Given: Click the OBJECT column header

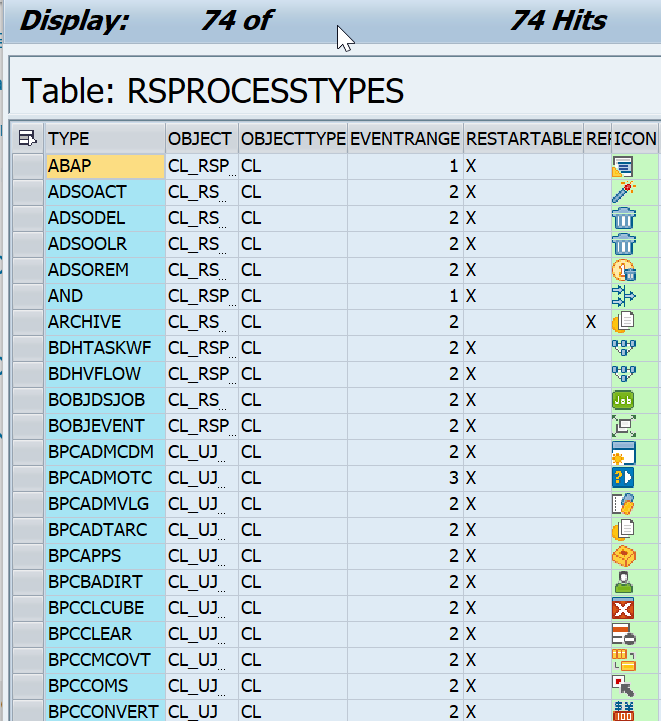Looking at the screenshot, I should pos(202,138).
